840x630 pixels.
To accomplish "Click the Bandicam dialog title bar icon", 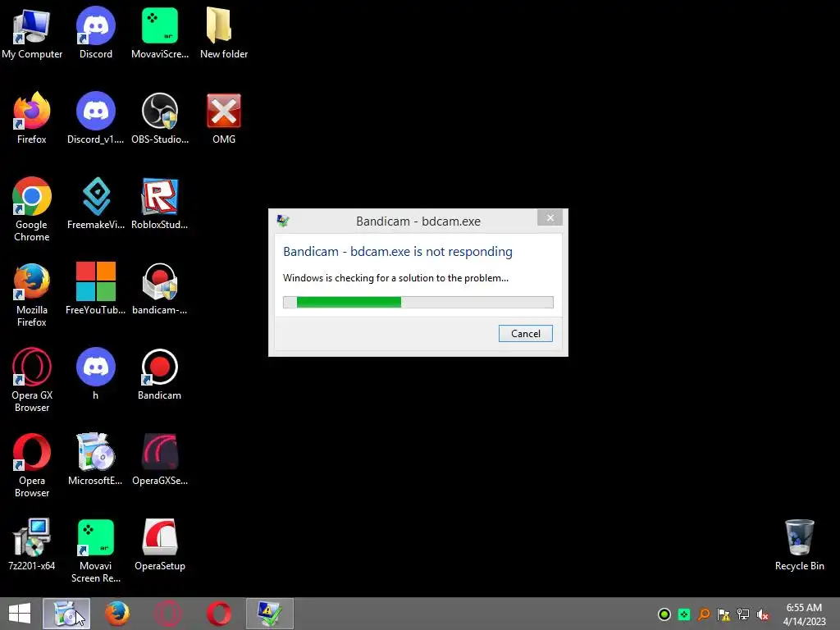I will pyautogui.click(x=283, y=221).
